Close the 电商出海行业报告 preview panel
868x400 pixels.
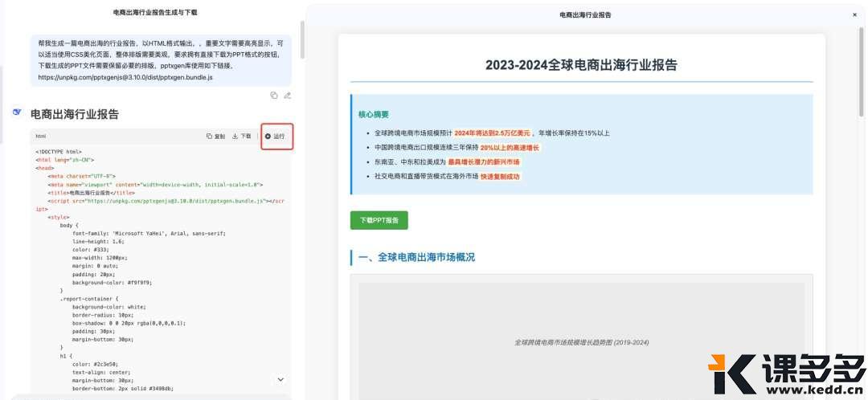(x=854, y=15)
